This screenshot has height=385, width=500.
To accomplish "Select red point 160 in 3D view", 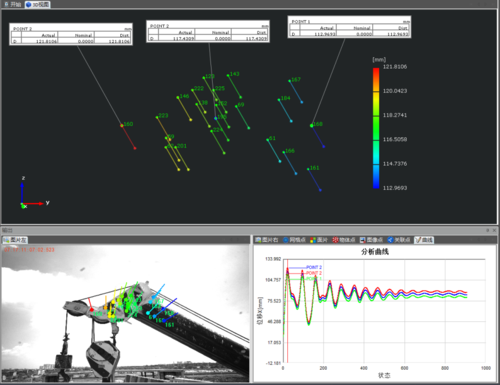I will coord(122,126).
